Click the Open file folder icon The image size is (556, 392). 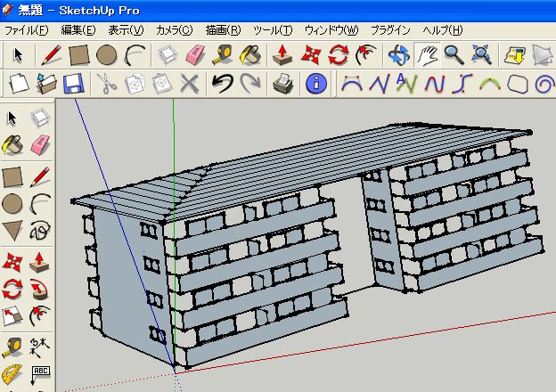point(46,84)
